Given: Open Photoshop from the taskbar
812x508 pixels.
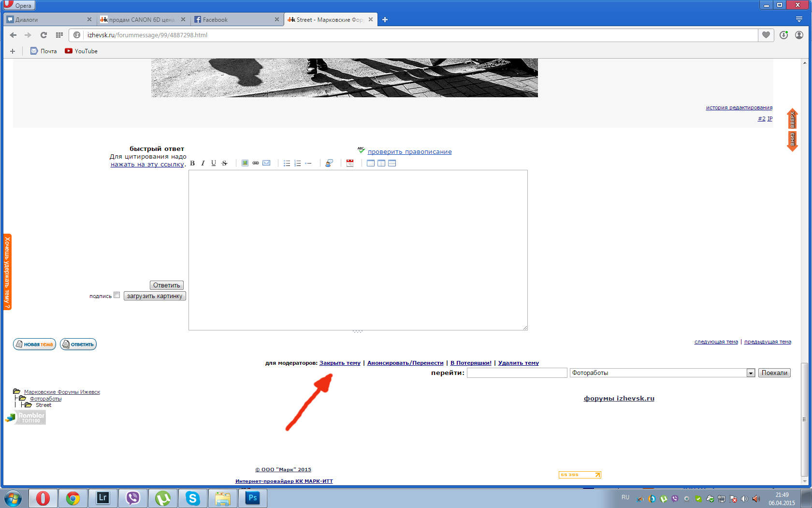Looking at the screenshot, I should 252,498.
